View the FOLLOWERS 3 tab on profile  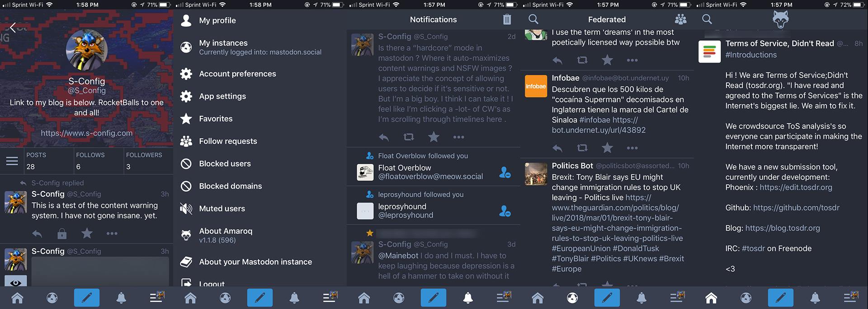(x=148, y=161)
